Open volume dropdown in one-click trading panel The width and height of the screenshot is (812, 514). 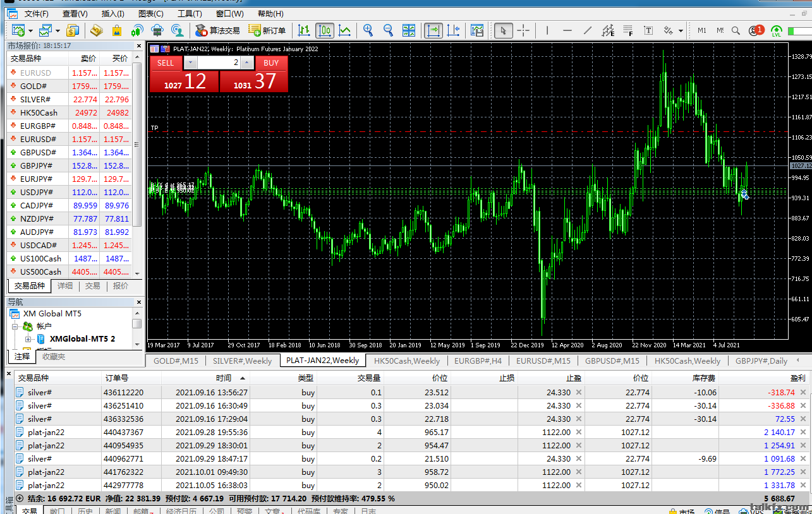[x=190, y=63]
